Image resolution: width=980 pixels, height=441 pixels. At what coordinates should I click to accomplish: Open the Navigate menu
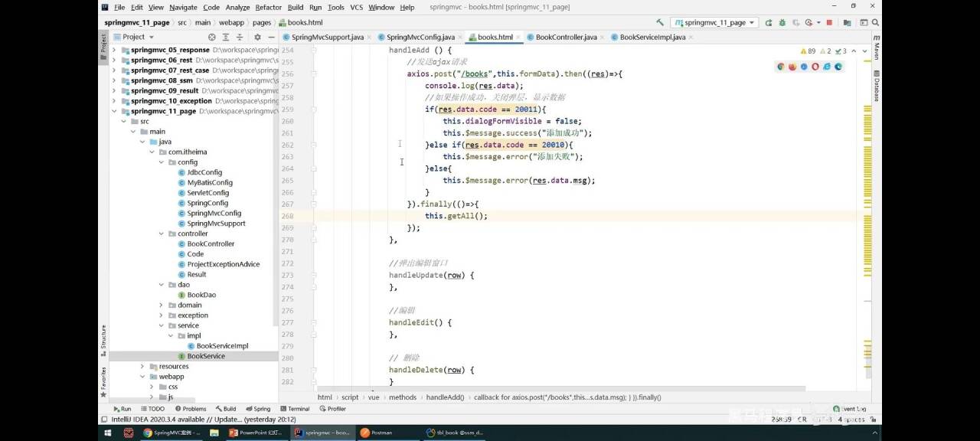(182, 7)
